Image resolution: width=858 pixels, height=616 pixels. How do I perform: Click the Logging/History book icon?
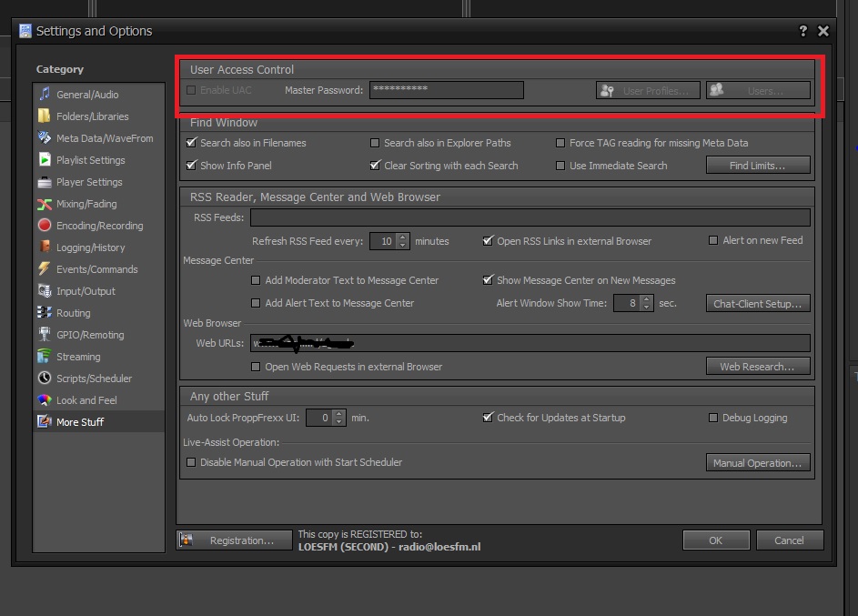pyautogui.click(x=45, y=247)
